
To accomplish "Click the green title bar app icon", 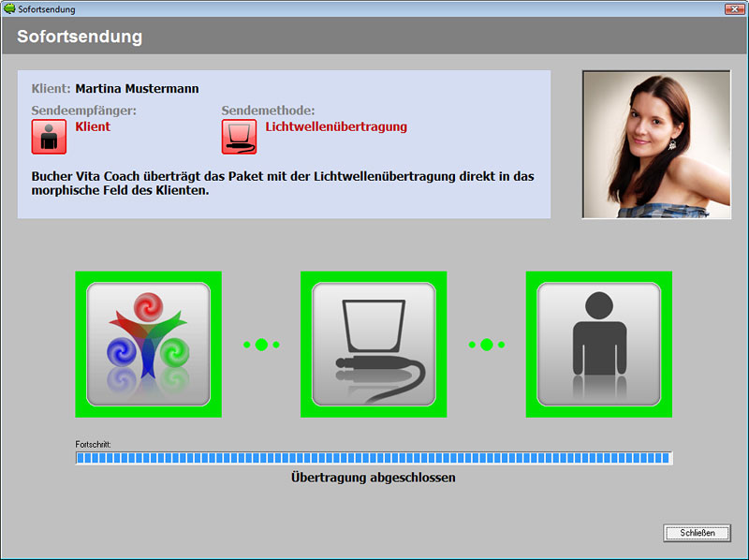I will 9,8.
